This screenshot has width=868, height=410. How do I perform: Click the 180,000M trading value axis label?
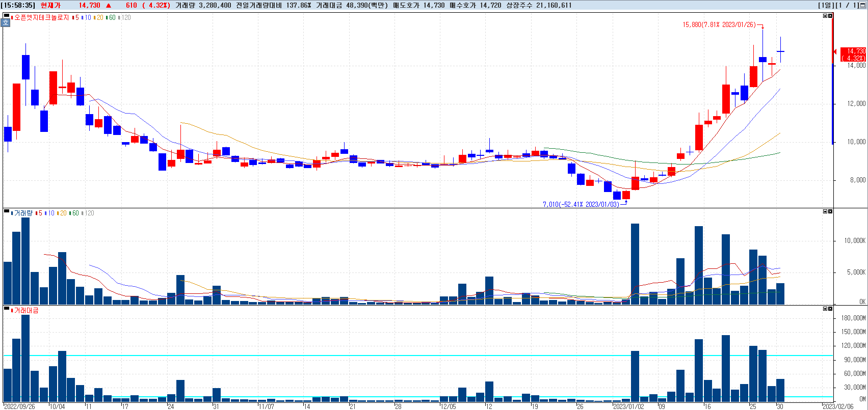[x=854, y=318]
